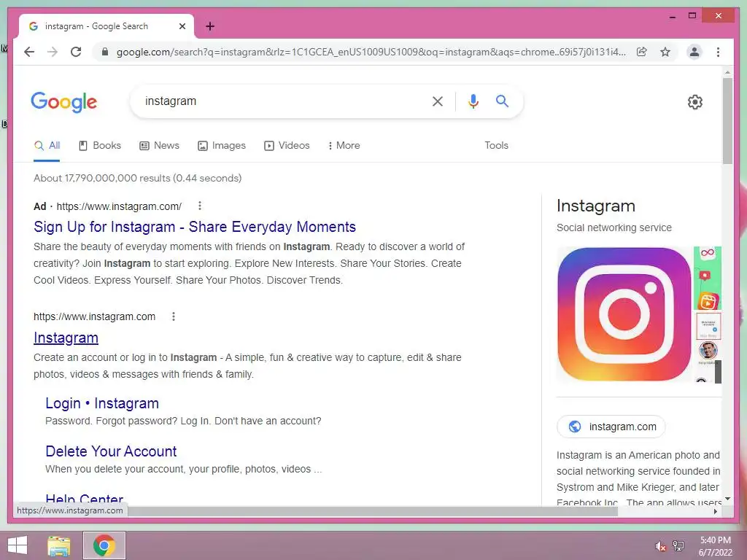Close the instagram Google Search tab
The height and width of the screenshot is (560, 747).
coord(182,26)
